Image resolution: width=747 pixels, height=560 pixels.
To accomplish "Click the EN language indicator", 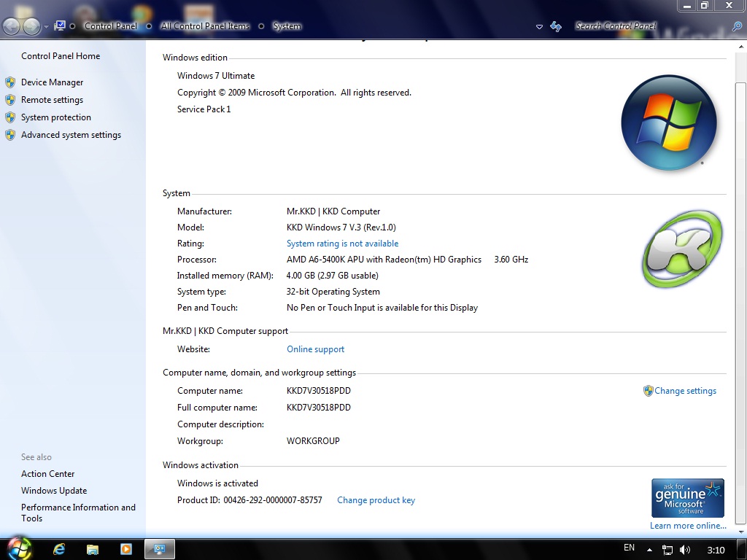I will (629, 548).
